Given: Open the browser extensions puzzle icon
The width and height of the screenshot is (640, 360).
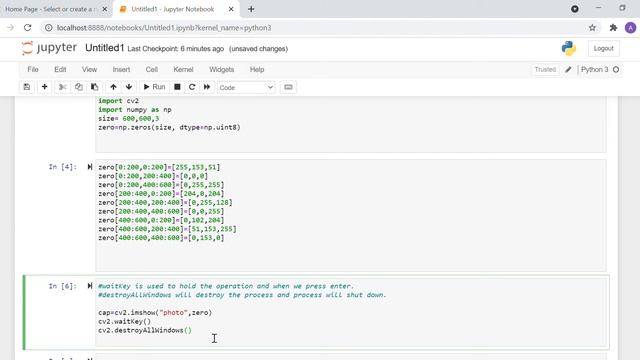Looking at the screenshot, I should point(613,28).
